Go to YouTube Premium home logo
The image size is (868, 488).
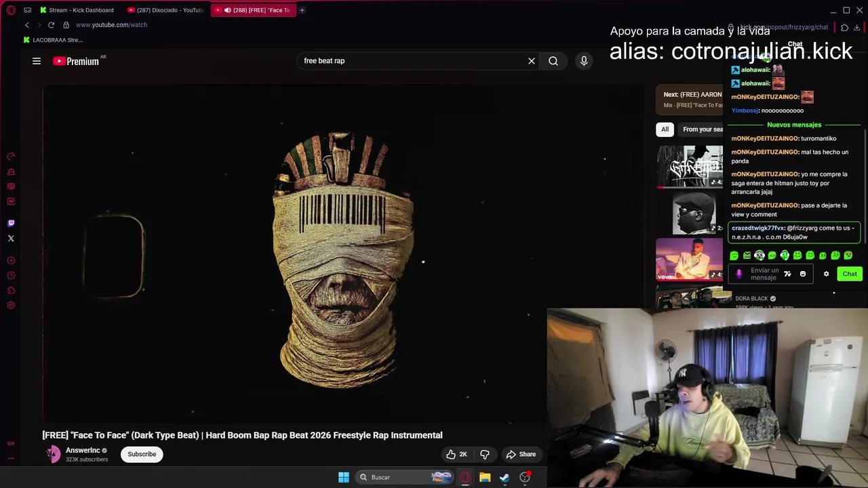tap(76, 61)
